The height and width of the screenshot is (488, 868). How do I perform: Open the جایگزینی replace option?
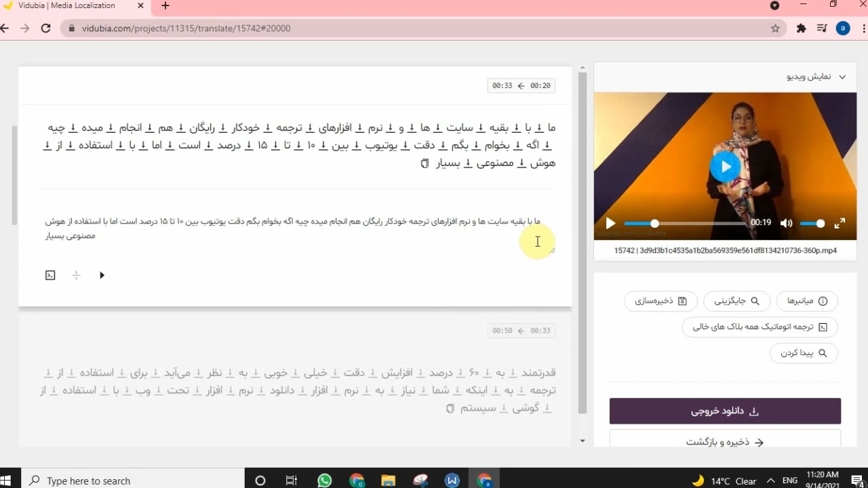[x=736, y=301]
